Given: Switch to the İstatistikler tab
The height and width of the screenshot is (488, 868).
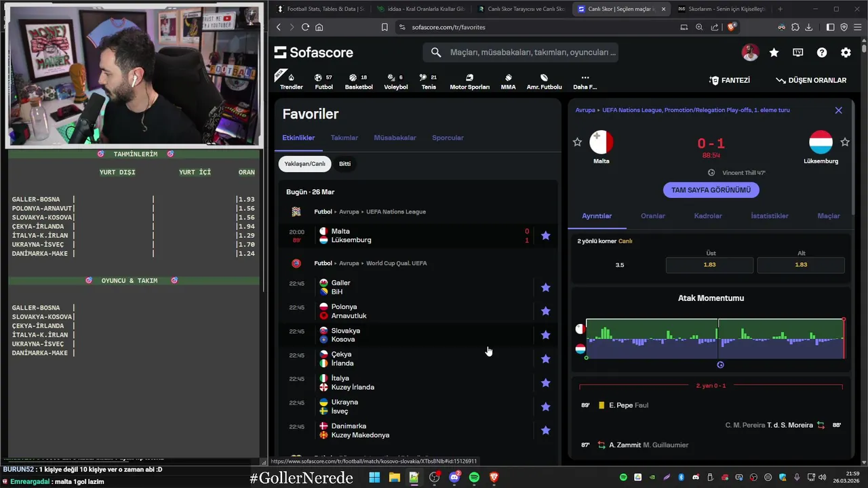Looking at the screenshot, I should [x=770, y=216].
